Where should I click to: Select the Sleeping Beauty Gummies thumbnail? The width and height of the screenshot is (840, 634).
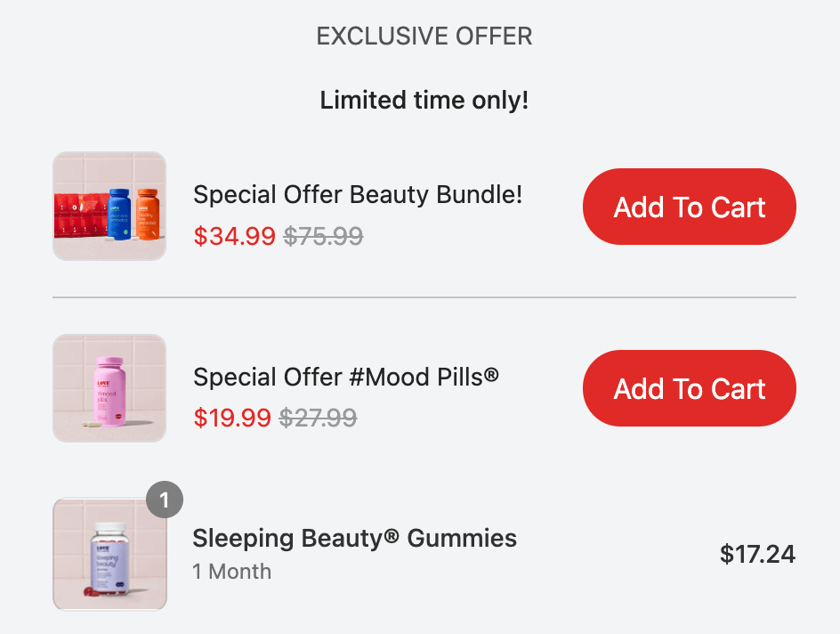pos(109,554)
